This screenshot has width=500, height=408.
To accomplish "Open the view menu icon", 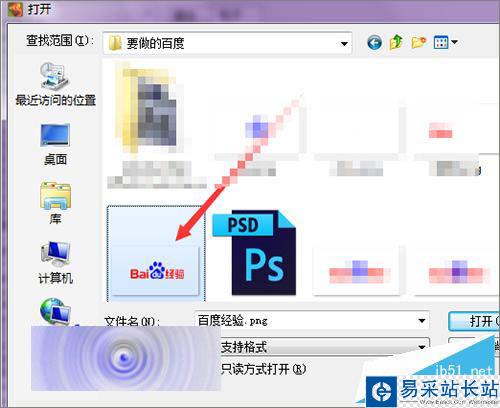I will (441, 43).
